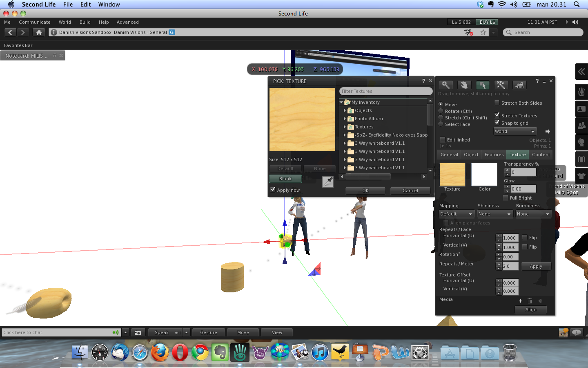Enable Stretch Both Sides checkbox
The image size is (588, 368).
click(497, 103)
